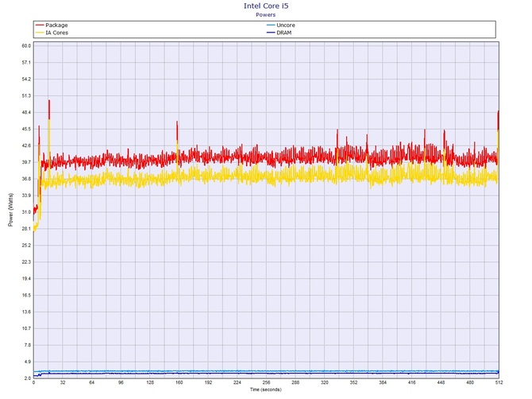This screenshot has height=399, width=532.
Task: Click the 16.5 y-axis value
Action: coord(26,296)
